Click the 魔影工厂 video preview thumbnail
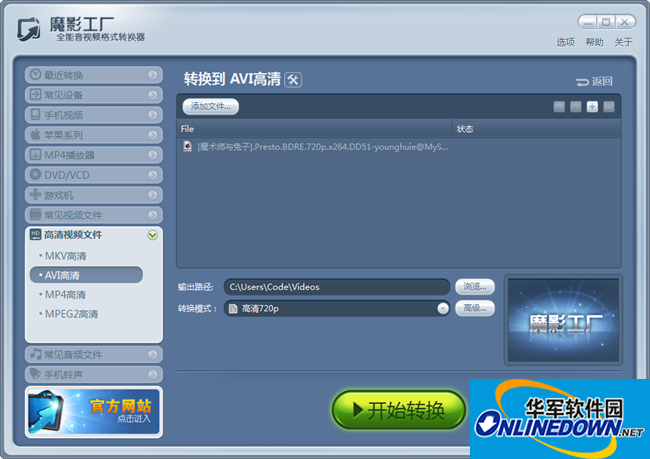Image resolution: width=650 pixels, height=459 pixels. [x=563, y=320]
